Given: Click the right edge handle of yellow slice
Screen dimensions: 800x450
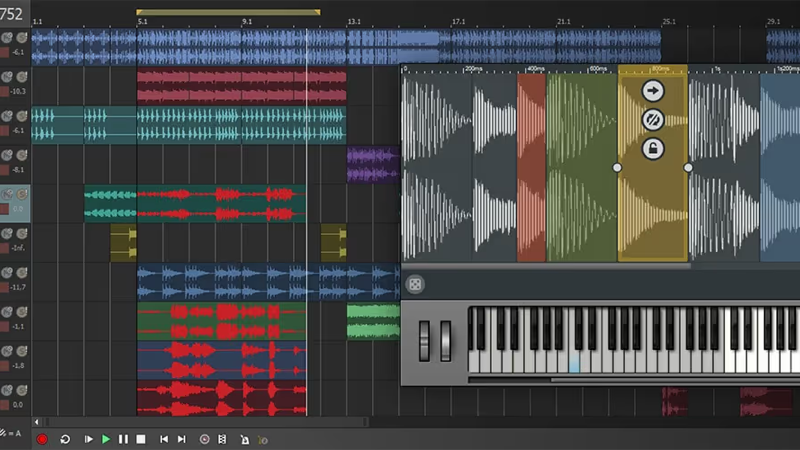Looking at the screenshot, I should click(688, 167).
